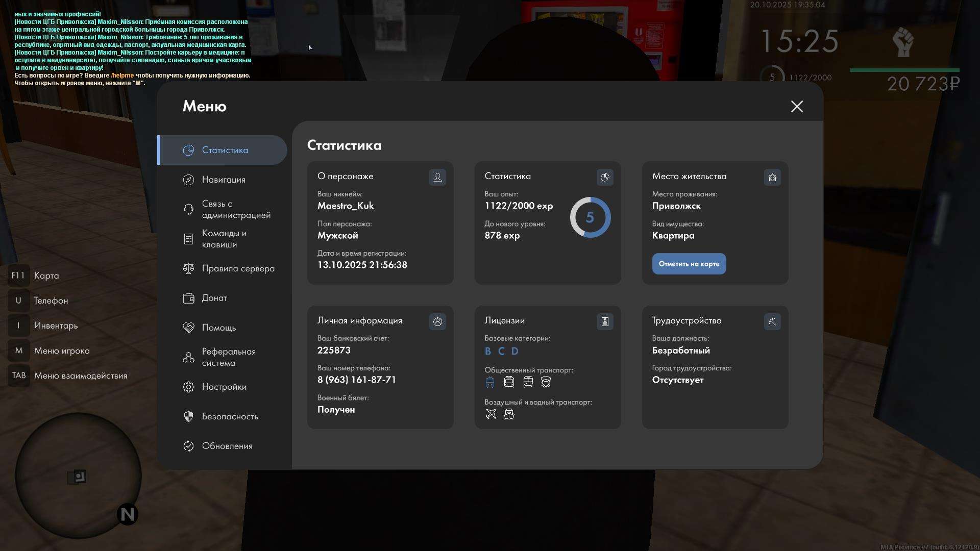Open the Донат section
The height and width of the screenshot is (551, 980).
pos(214,298)
